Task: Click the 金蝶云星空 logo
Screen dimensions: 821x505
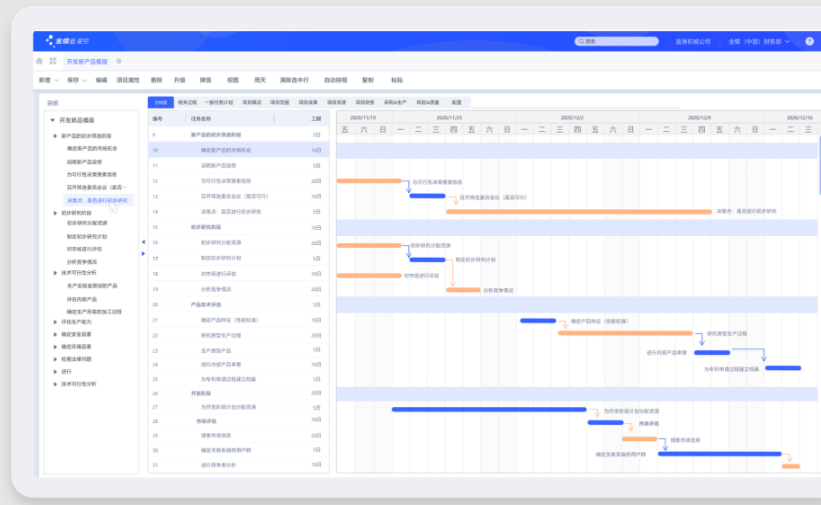Action: [67, 41]
